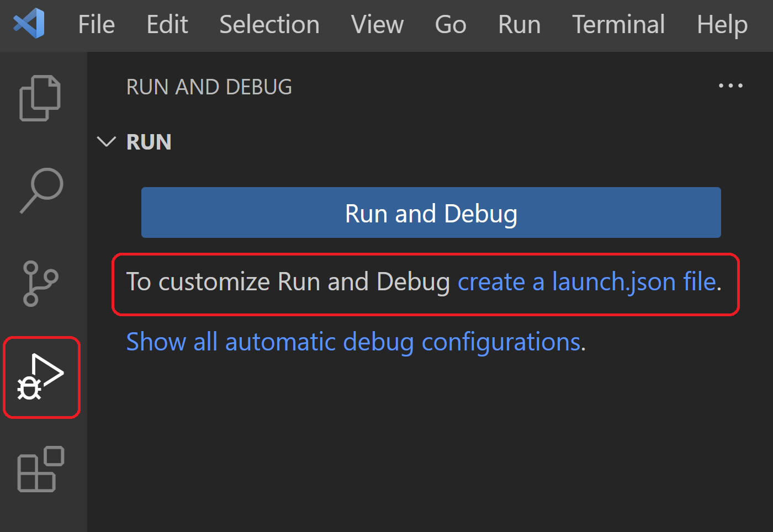The height and width of the screenshot is (532, 773).
Task: Open the Go menu
Action: point(450,24)
